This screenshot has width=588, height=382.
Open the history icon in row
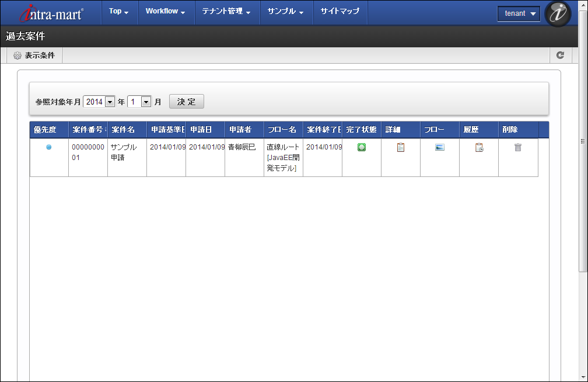[x=479, y=147]
